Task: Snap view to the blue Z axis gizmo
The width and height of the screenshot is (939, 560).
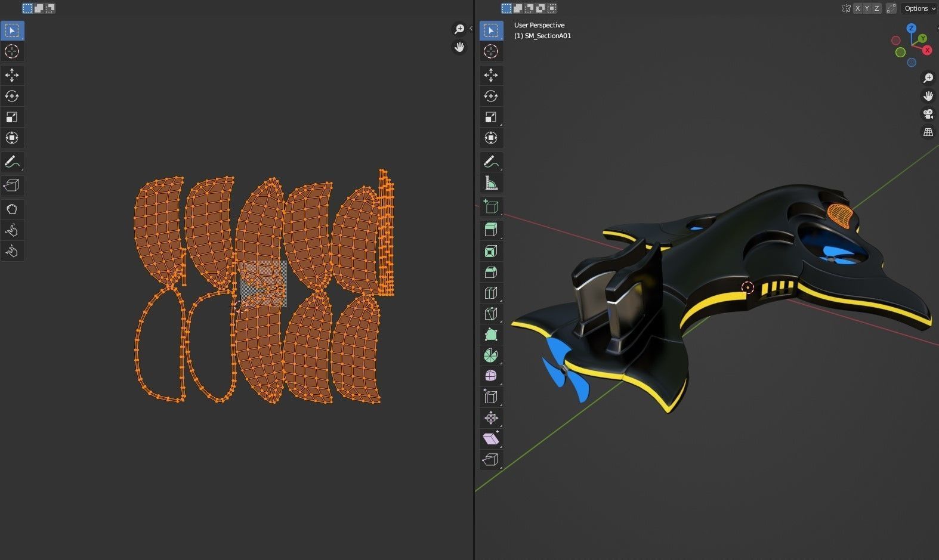Action: tap(912, 28)
